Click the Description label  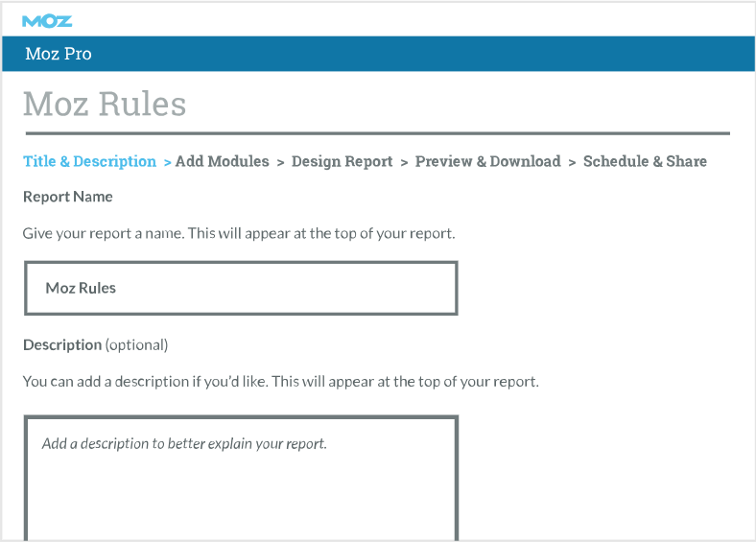click(x=62, y=344)
